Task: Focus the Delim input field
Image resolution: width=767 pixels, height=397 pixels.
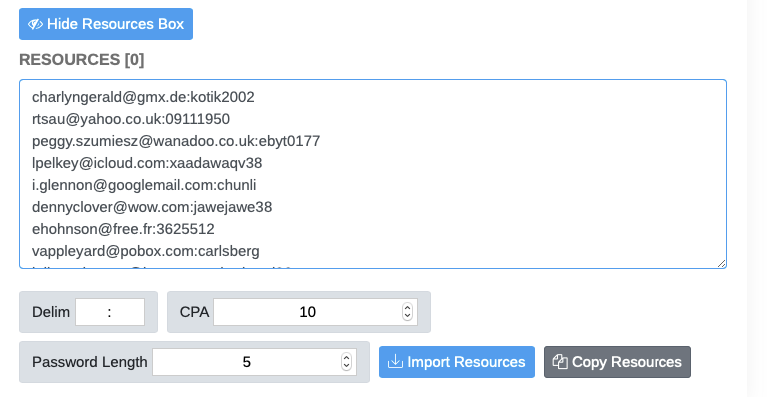Action: pyautogui.click(x=110, y=312)
